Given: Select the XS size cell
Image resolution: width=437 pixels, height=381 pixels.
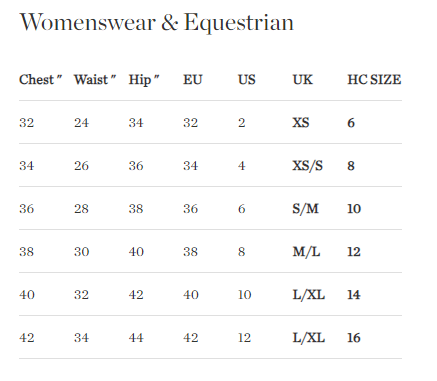Looking at the screenshot, I should [301, 123].
